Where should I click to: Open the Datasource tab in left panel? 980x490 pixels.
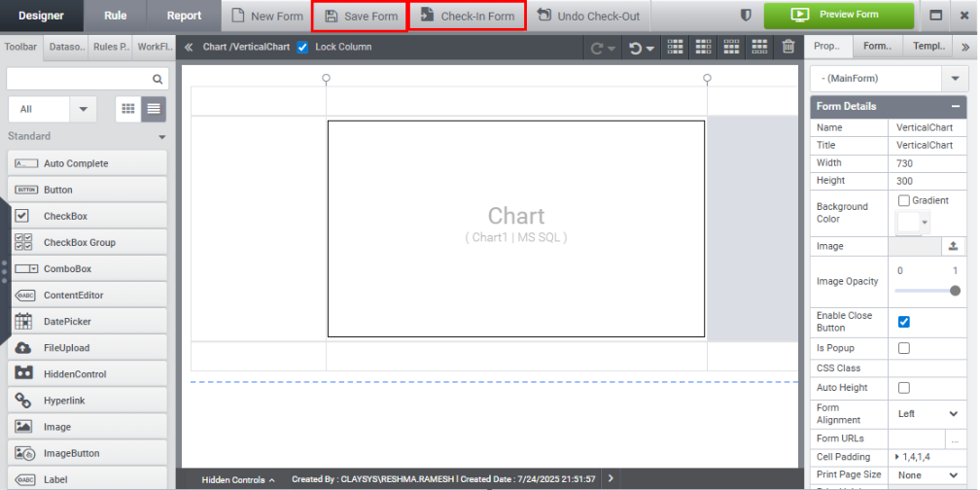pyautogui.click(x=67, y=47)
